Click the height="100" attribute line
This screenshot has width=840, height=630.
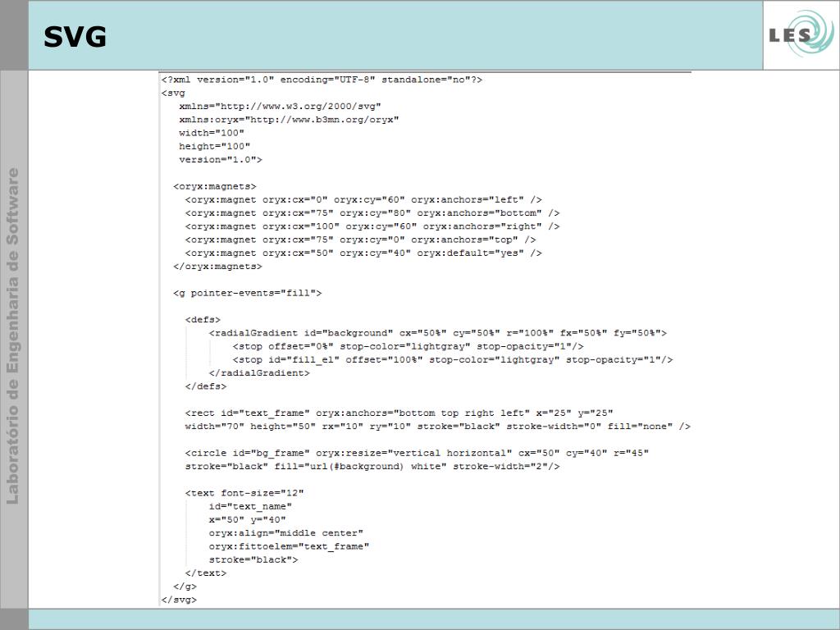tap(214, 146)
